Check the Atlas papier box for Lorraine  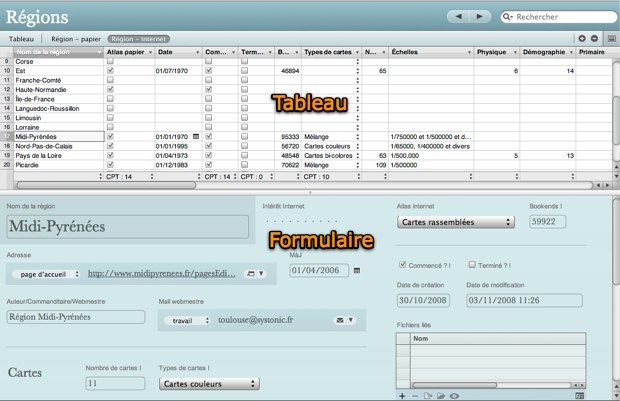[x=110, y=127]
